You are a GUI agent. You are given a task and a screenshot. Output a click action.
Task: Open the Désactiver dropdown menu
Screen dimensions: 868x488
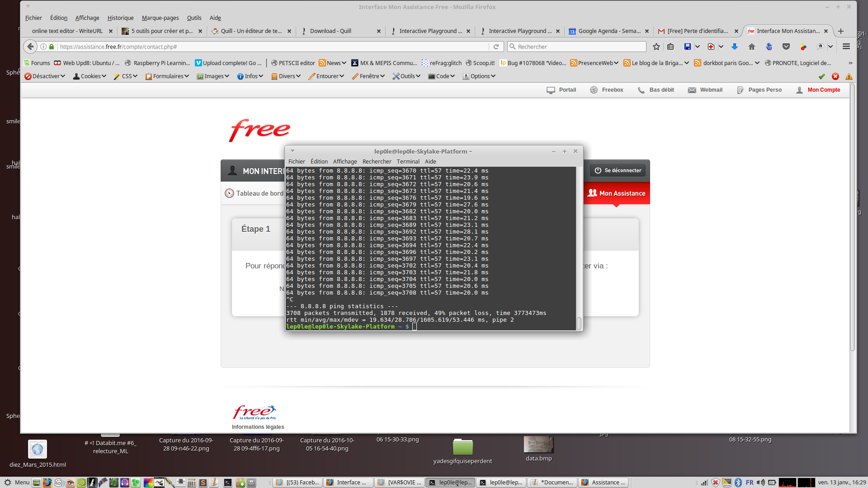[x=45, y=76]
